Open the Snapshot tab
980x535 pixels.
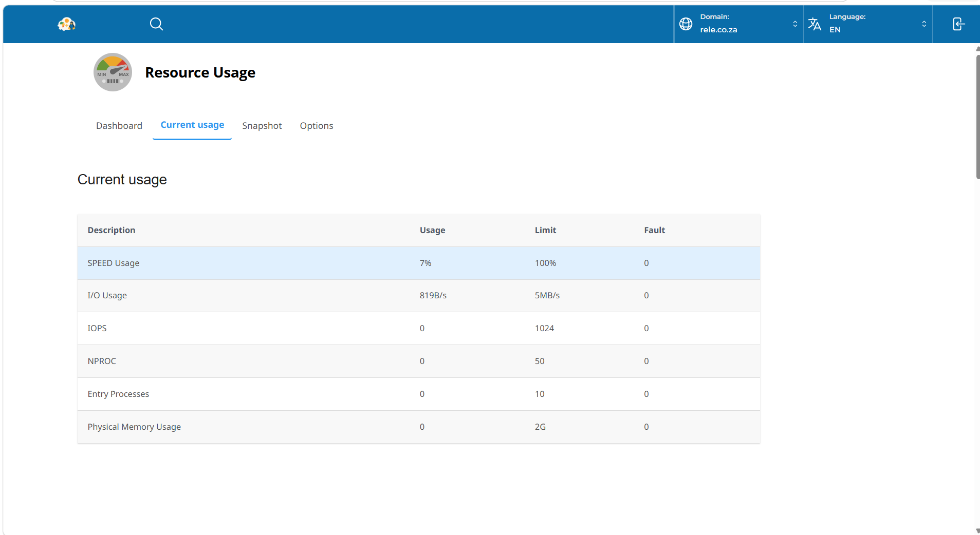point(262,126)
